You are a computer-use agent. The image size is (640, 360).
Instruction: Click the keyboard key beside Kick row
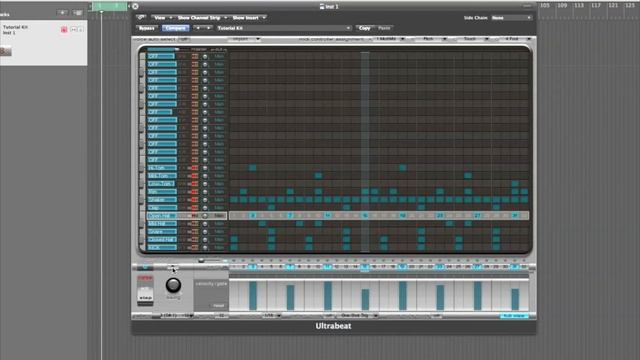click(142, 247)
